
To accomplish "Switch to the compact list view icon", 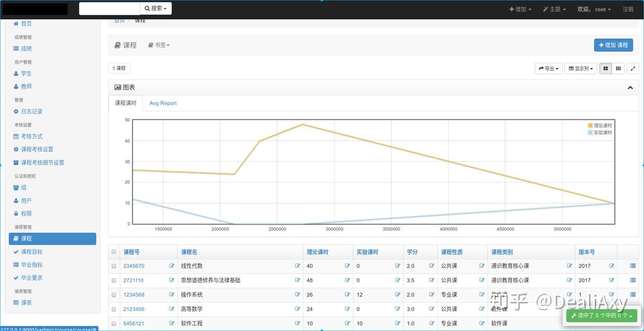I will (x=619, y=68).
